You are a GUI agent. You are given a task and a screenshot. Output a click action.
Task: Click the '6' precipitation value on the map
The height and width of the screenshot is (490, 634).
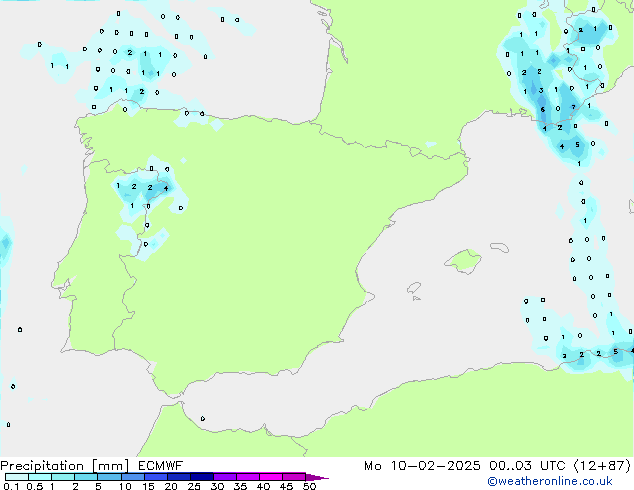543,110
